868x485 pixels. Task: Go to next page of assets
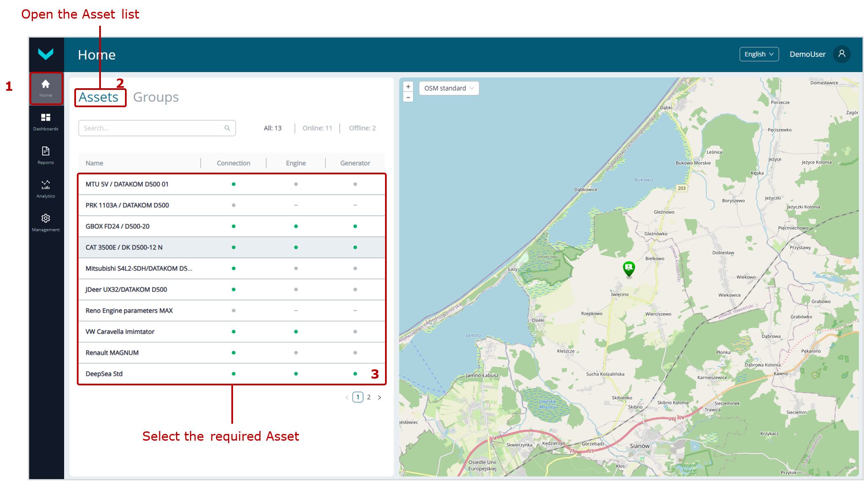379,397
